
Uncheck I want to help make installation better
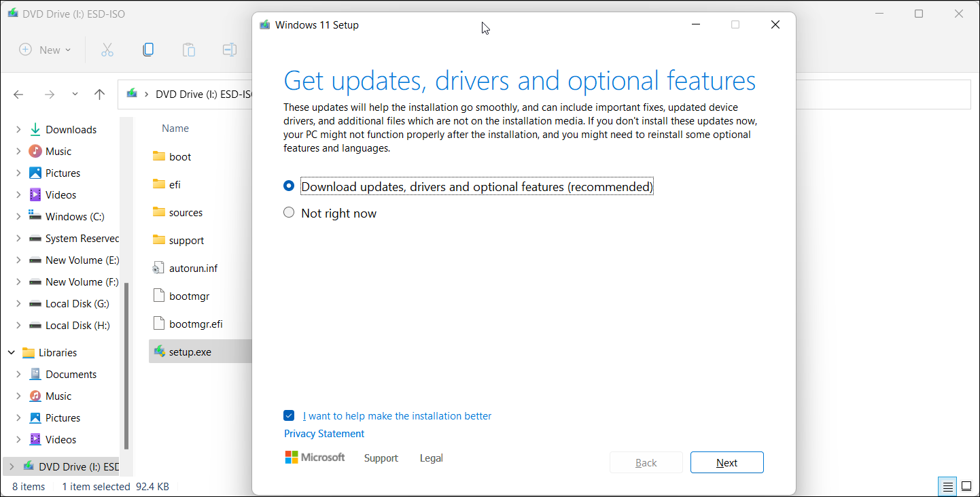coord(289,415)
